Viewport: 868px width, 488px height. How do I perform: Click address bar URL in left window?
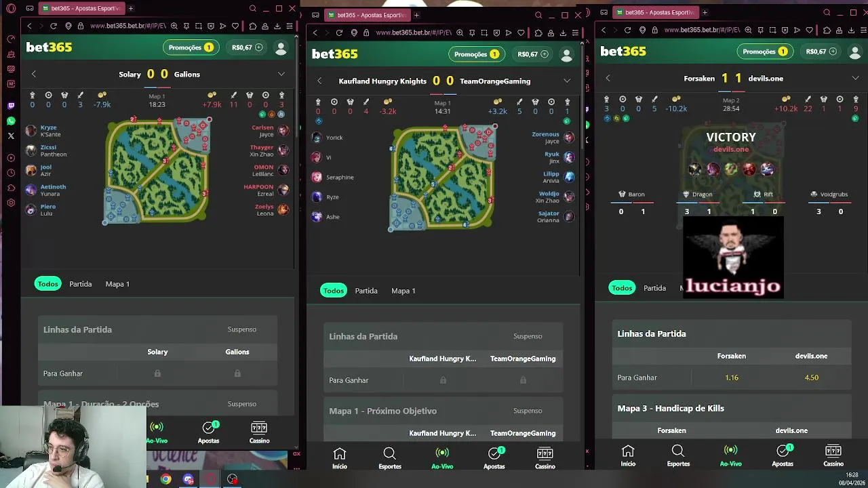pyautogui.click(x=127, y=26)
